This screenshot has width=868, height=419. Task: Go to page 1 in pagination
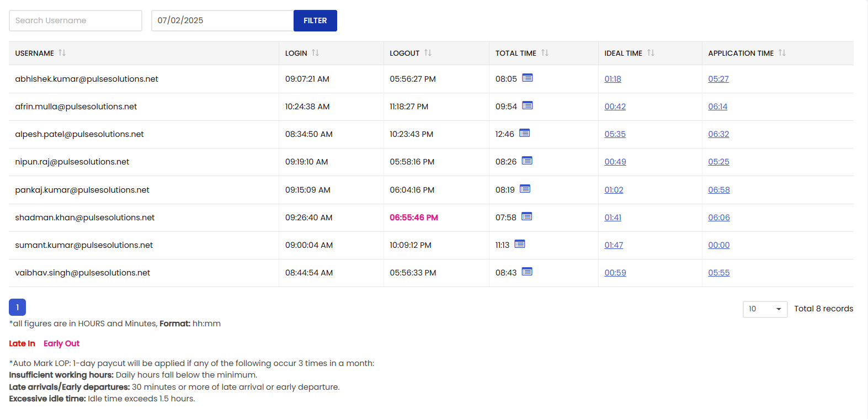coord(17,307)
